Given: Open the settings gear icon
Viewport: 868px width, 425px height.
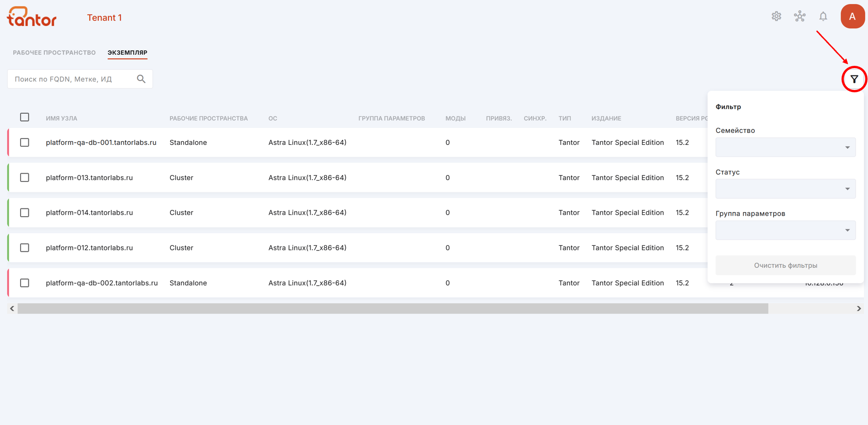Looking at the screenshot, I should click(x=776, y=16).
